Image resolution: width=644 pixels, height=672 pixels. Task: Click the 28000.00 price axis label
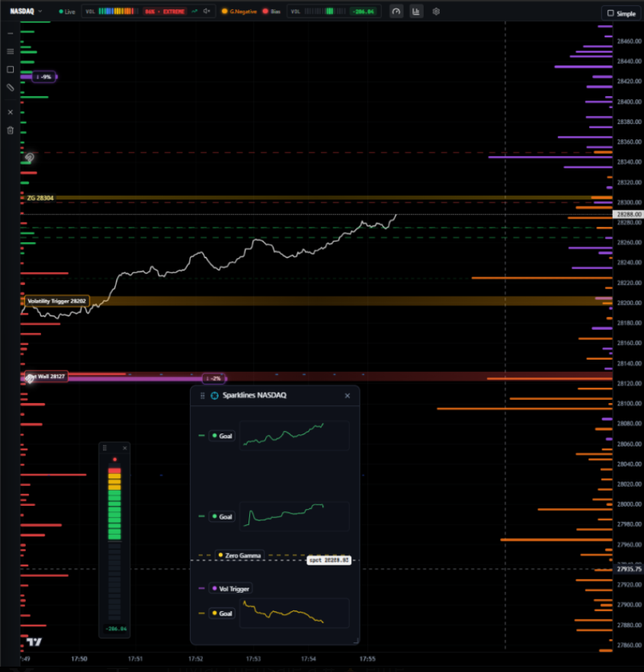coord(629,504)
